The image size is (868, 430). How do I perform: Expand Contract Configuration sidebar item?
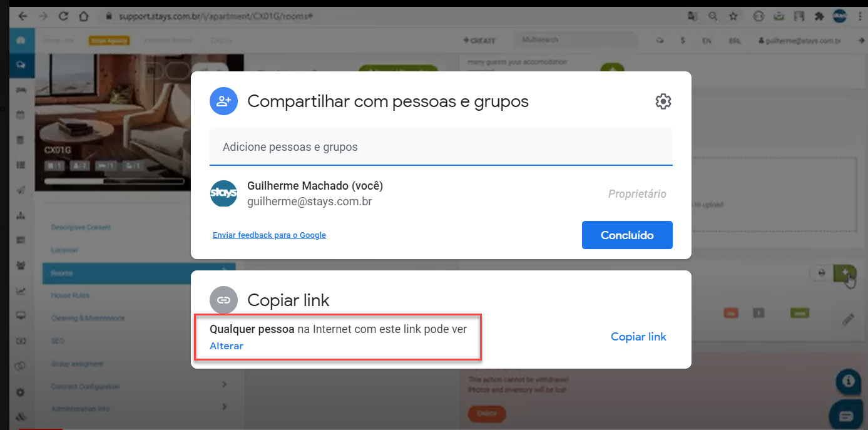point(139,386)
